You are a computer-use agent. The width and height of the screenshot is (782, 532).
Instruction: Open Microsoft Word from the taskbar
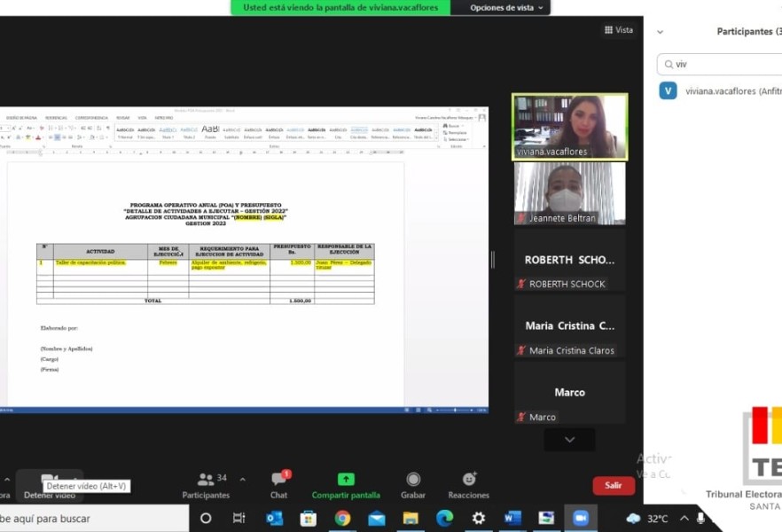click(x=512, y=518)
